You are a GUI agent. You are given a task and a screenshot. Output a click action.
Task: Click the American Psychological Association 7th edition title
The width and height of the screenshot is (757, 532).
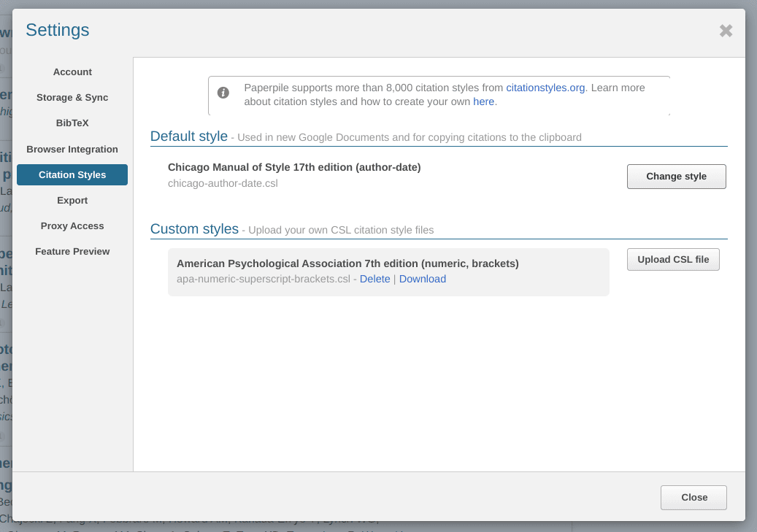pyautogui.click(x=347, y=263)
